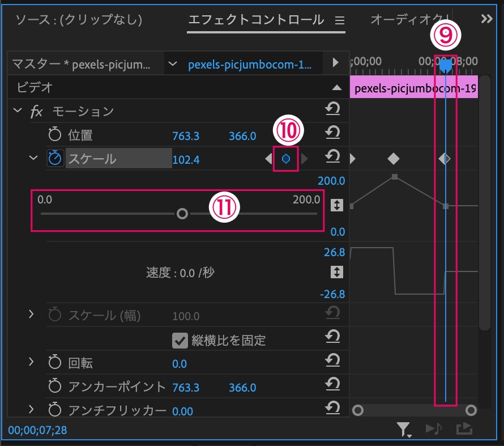Adjust the スケール value graph range
504x446 pixels.
pos(336,205)
